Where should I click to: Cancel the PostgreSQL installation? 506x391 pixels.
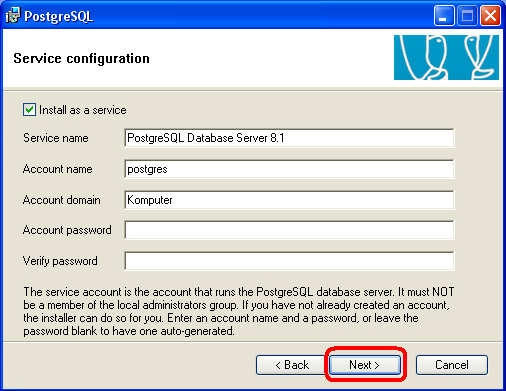pyautogui.click(x=452, y=365)
